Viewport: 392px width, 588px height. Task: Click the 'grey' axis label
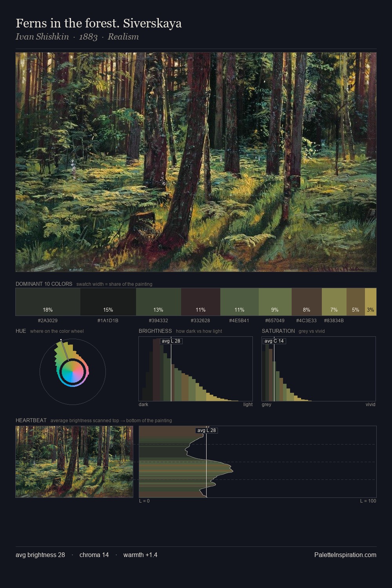click(267, 405)
